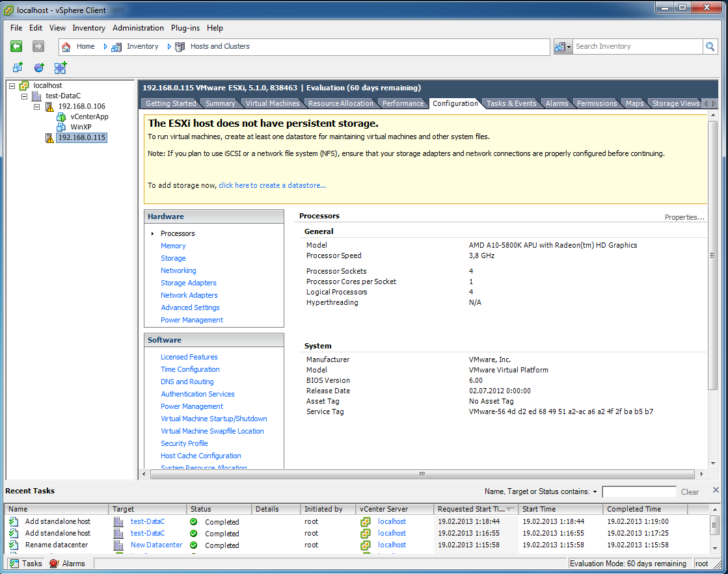Open the Plug-ins menu
This screenshot has height=574, width=728.
(185, 28)
